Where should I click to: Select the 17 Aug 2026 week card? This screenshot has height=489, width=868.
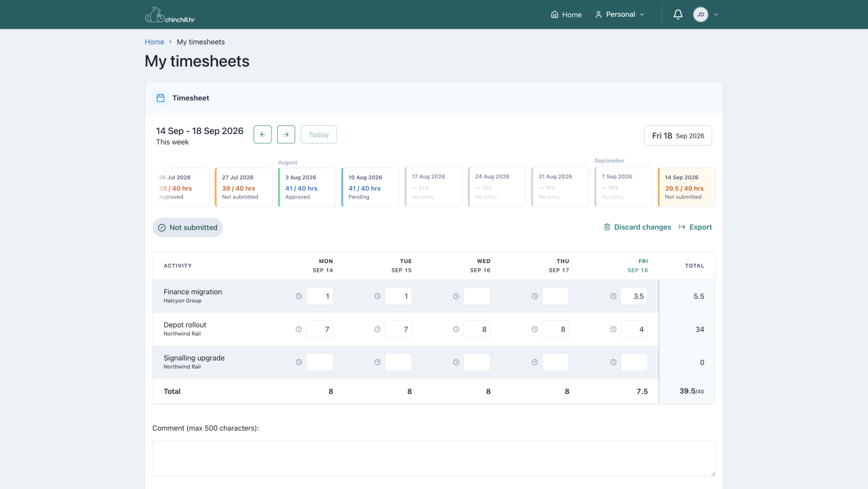(433, 187)
